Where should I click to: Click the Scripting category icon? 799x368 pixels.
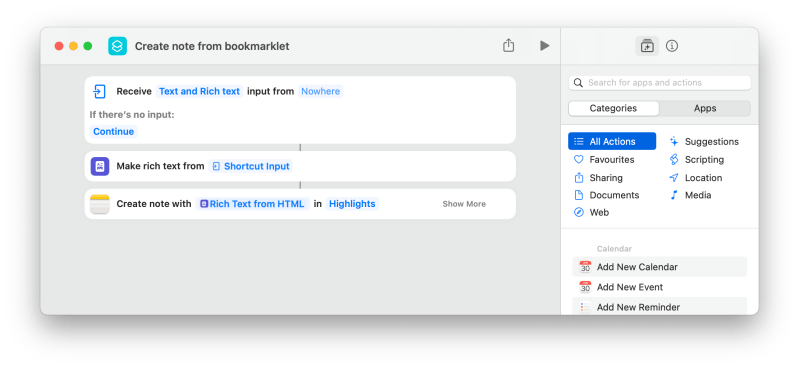point(674,160)
